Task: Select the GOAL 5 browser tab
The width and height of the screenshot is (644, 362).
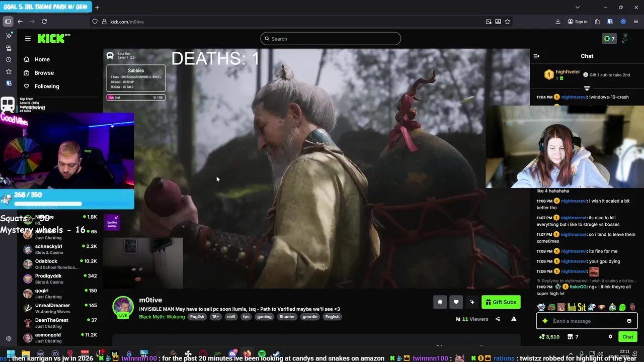Action: point(45,8)
